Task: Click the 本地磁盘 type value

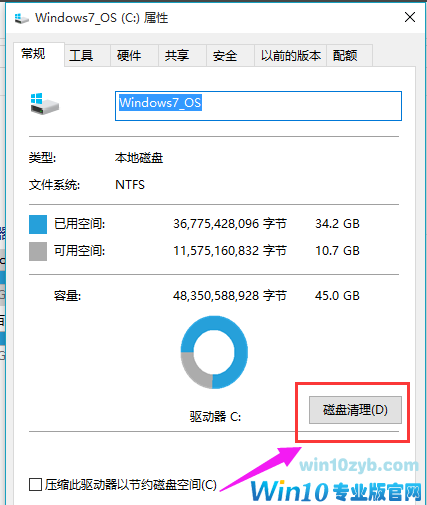Action: click(139, 158)
